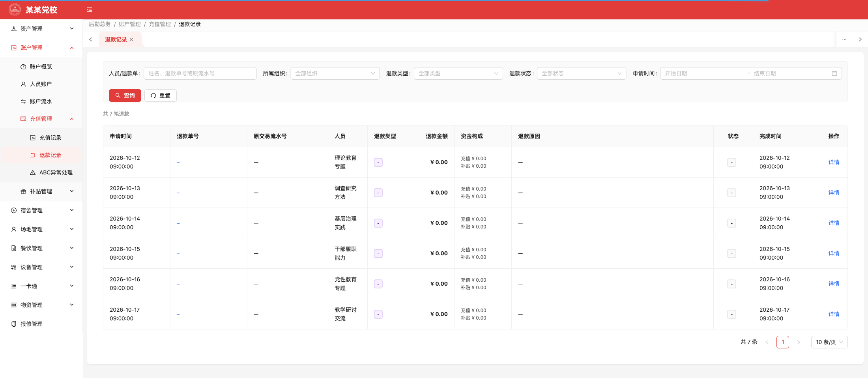Switch to the 退款记录 tab
The width and height of the screenshot is (868, 378).
116,39
